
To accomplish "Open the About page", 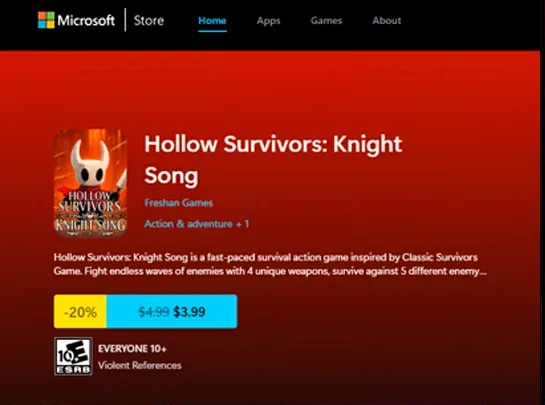I will point(387,21).
